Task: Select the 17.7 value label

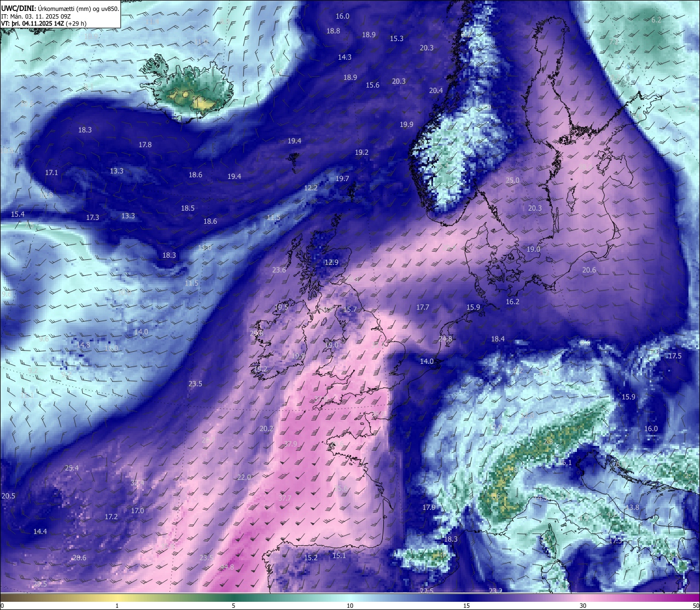Action: (423, 307)
